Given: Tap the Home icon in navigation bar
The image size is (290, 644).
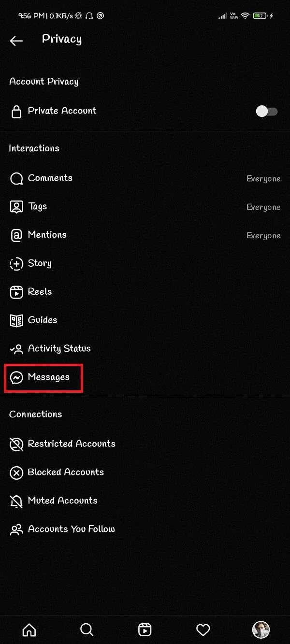Looking at the screenshot, I should [x=29, y=630].
